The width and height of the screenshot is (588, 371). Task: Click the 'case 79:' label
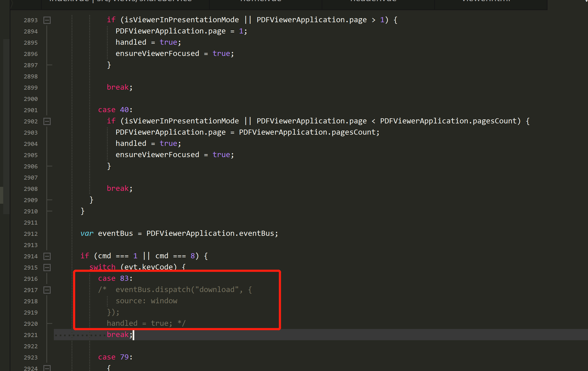point(115,357)
